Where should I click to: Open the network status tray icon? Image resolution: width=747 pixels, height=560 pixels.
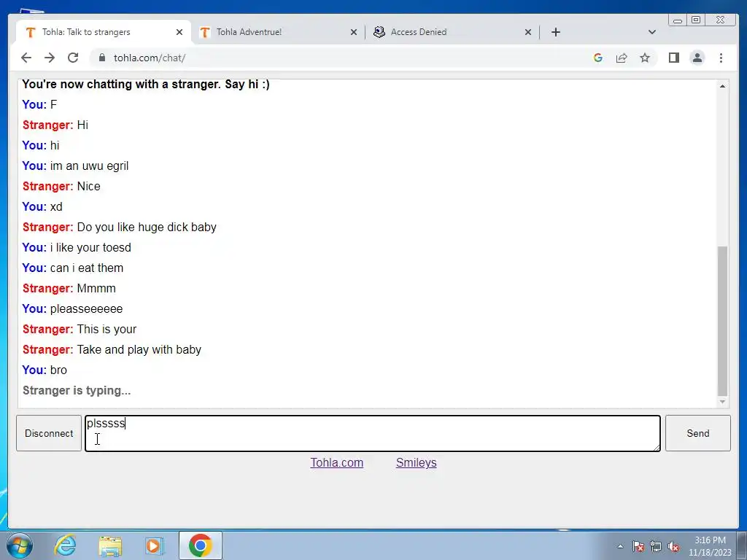(656, 546)
